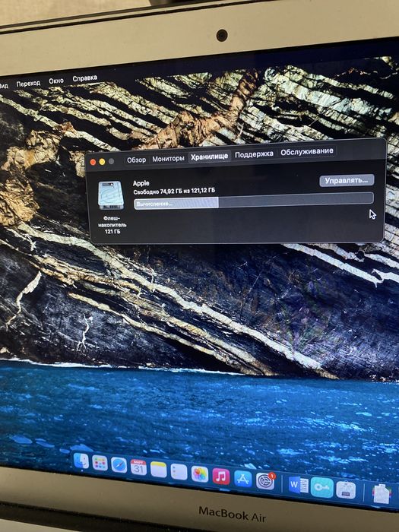399x532 pixels.
Task: Open the Поддержка tab
Action: tap(254, 154)
